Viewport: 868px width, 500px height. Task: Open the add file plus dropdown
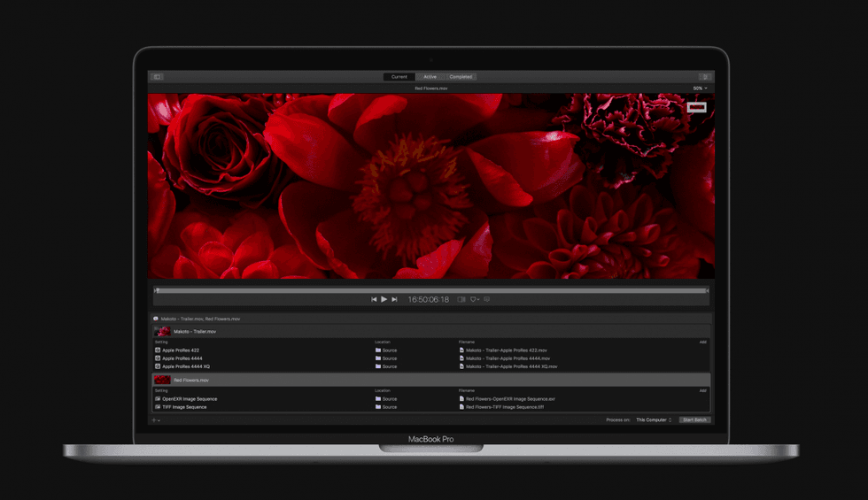click(x=156, y=420)
